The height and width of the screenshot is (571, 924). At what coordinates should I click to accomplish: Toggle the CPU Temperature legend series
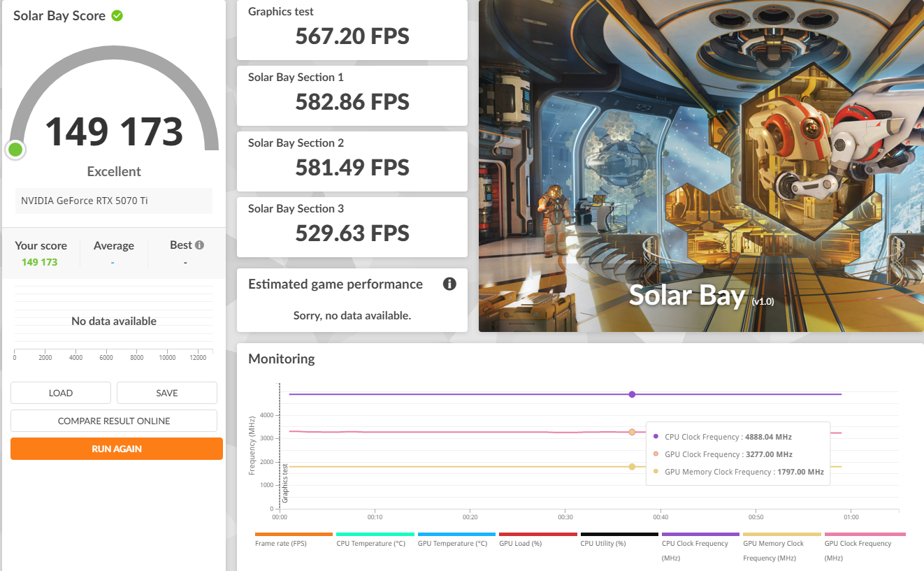375,540
